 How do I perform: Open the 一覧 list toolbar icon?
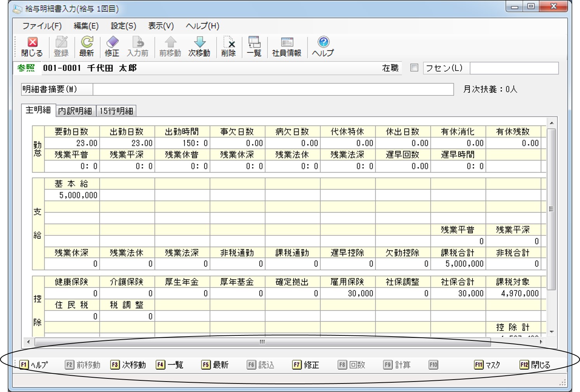(254, 47)
